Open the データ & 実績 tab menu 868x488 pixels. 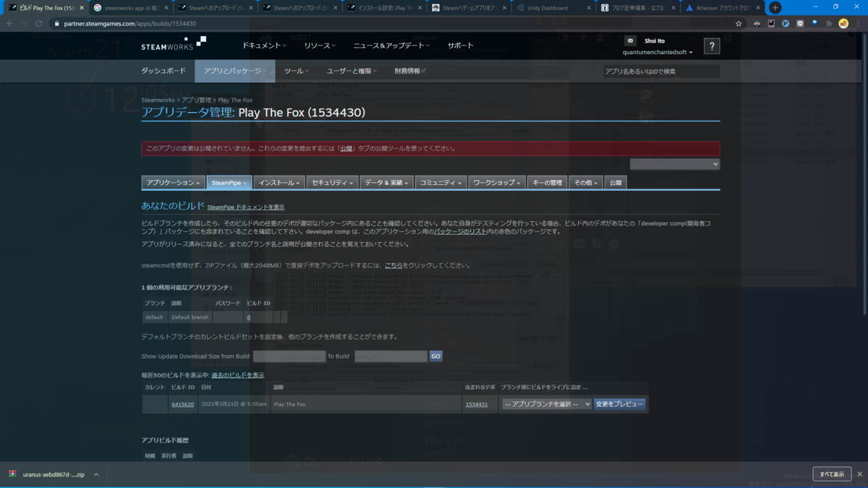[x=387, y=183]
